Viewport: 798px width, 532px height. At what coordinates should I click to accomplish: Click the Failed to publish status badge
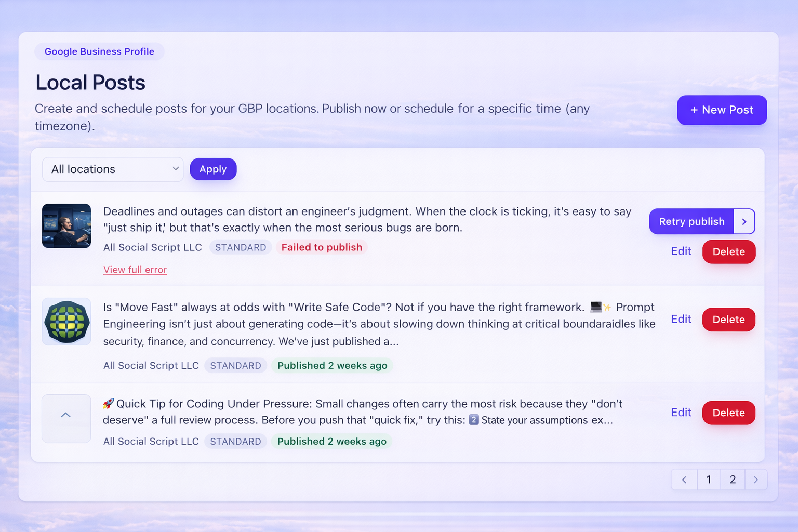[321, 247]
